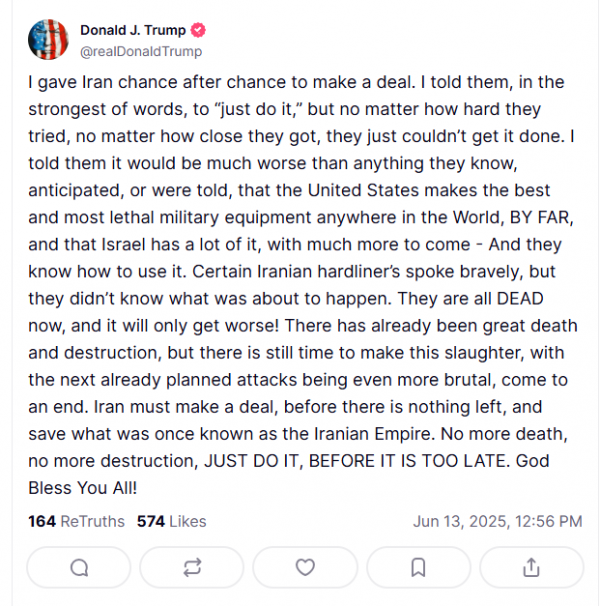Click the word "DEAD" in the post
This screenshot has height=606, width=600.
pos(520,299)
